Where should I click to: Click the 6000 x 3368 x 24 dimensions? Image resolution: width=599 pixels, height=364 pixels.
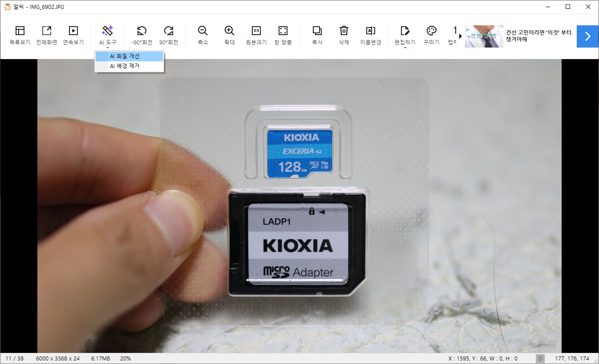58,358
